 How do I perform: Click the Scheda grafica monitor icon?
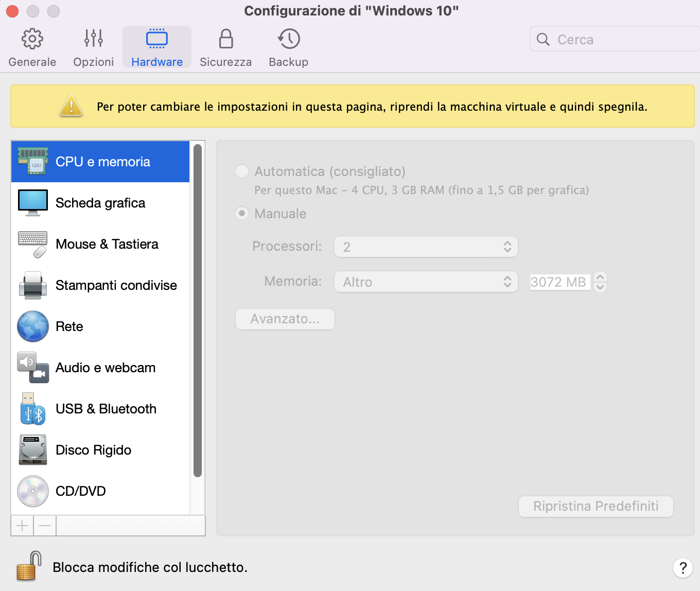coord(33,203)
